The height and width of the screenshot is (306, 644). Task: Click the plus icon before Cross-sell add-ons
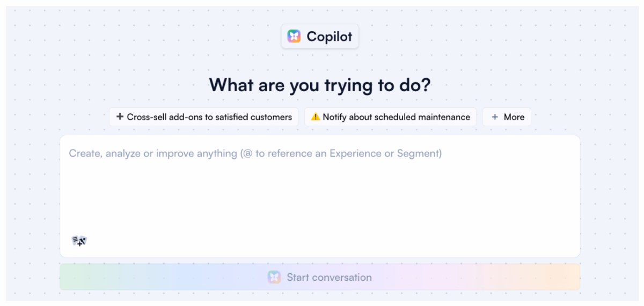[x=120, y=116]
